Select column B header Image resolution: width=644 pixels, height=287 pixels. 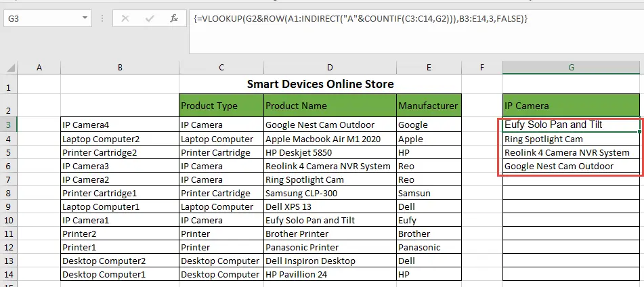click(x=119, y=68)
